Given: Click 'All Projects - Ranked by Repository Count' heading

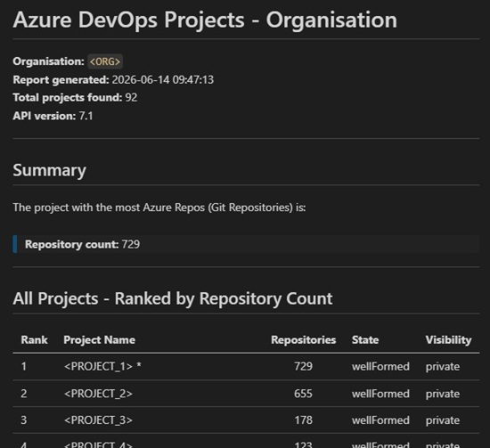Looking at the screenshot, I should pos(173,298).
